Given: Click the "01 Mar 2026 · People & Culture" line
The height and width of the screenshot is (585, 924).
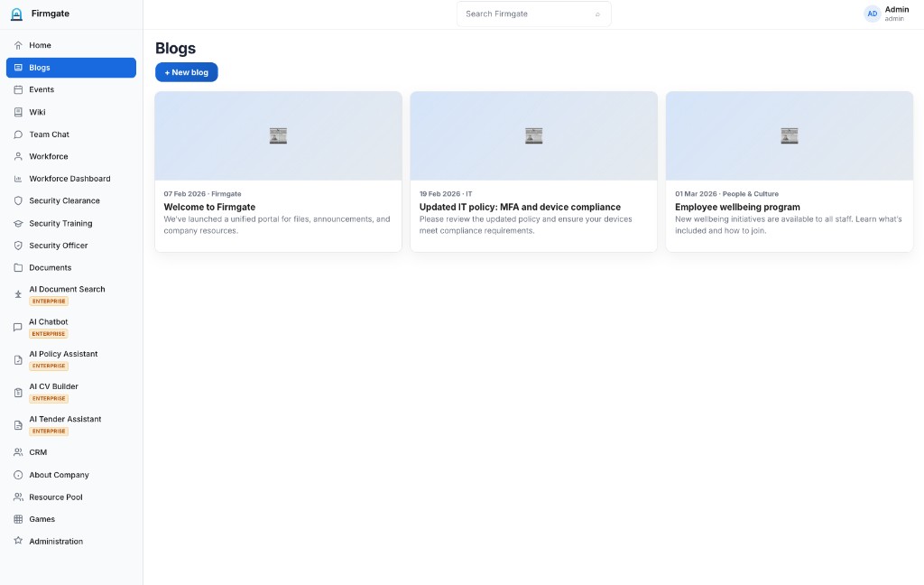Looking at the screenshot, I should click(726, 194).
